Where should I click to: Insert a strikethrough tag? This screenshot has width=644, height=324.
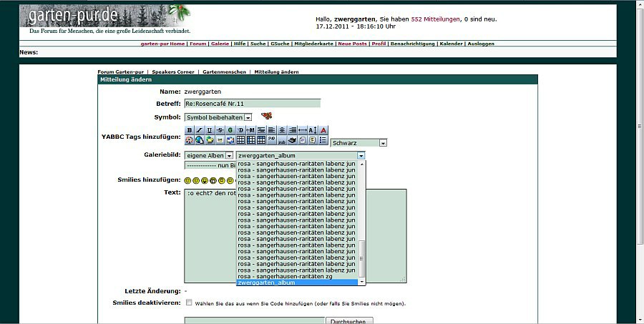click(x=220, y=129)
